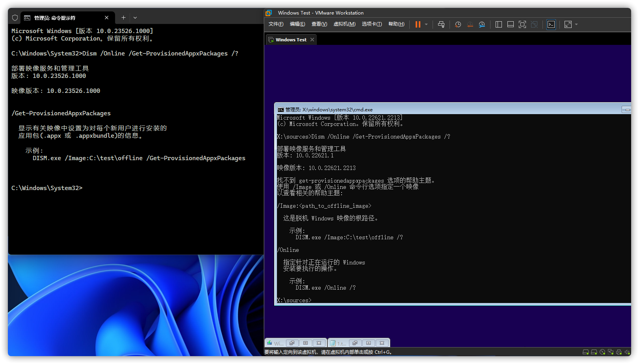639x364 pixels.
Task: Revert the VM to its previous snapshot
Action: click(470, 24)
